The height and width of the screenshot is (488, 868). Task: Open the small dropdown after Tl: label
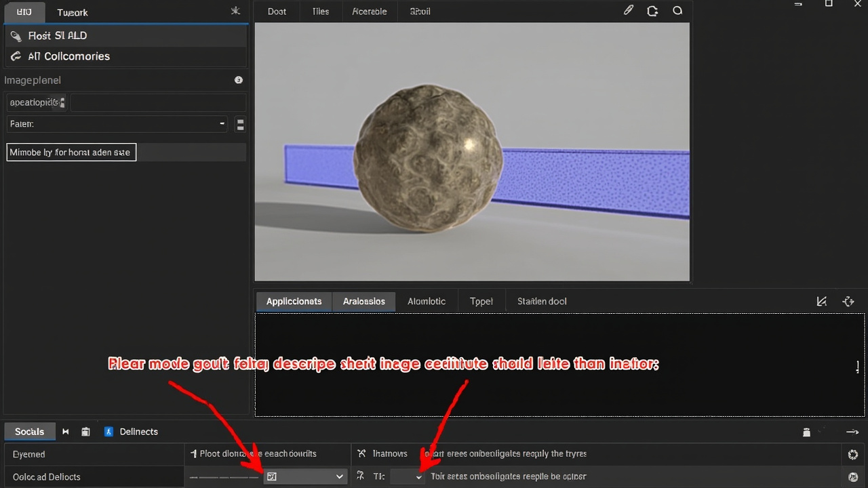(408, 476)
